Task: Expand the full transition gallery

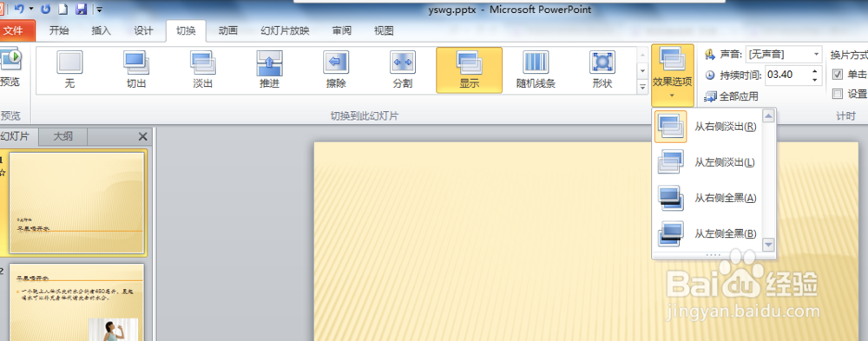Action: coord(642,87)
